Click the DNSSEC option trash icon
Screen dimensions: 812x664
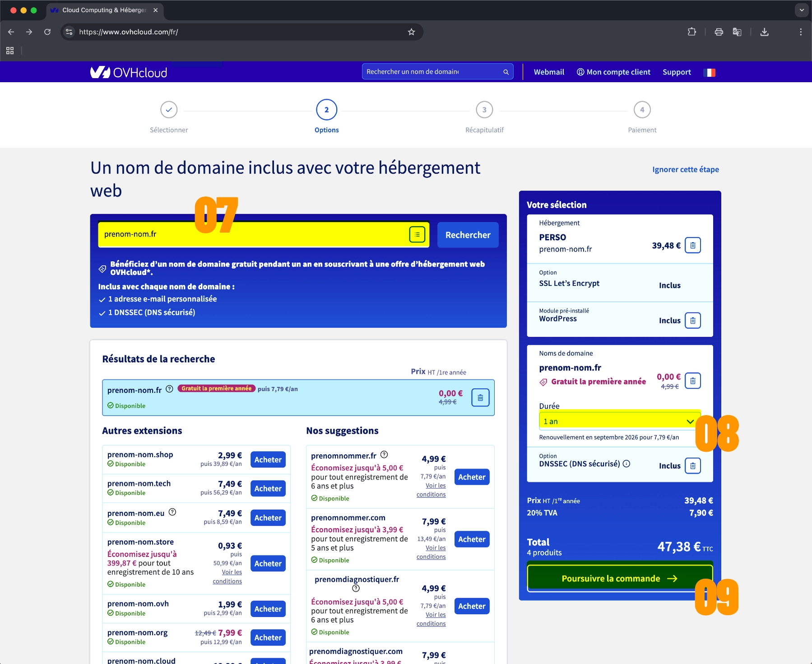[x=692, y=466]
